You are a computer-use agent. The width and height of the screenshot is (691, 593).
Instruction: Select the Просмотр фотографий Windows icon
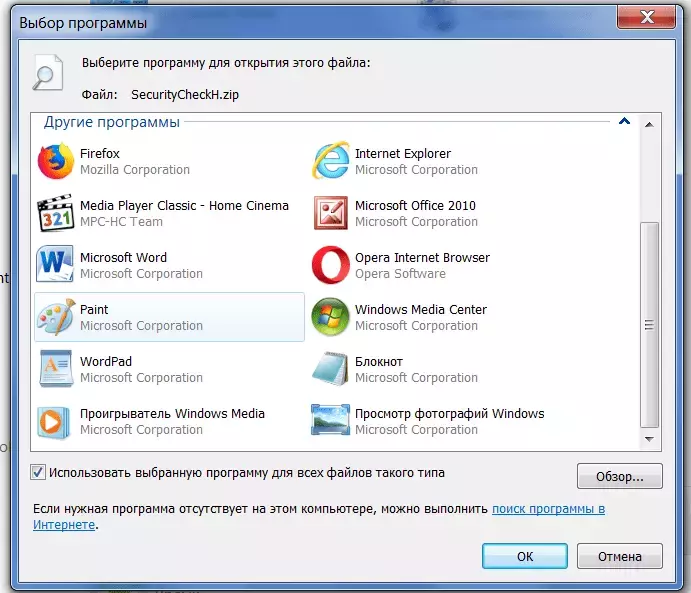tap(331, 420)
